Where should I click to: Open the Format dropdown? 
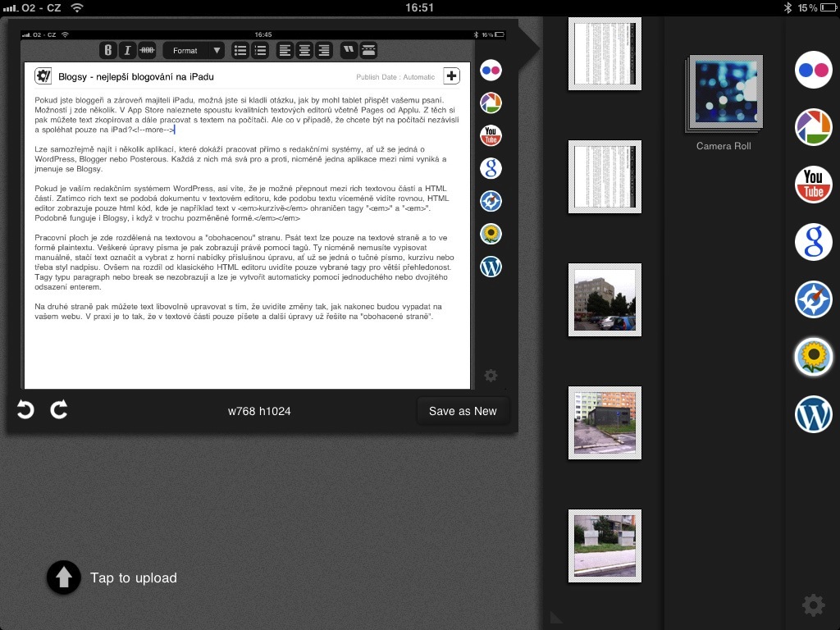click(194, 50)
